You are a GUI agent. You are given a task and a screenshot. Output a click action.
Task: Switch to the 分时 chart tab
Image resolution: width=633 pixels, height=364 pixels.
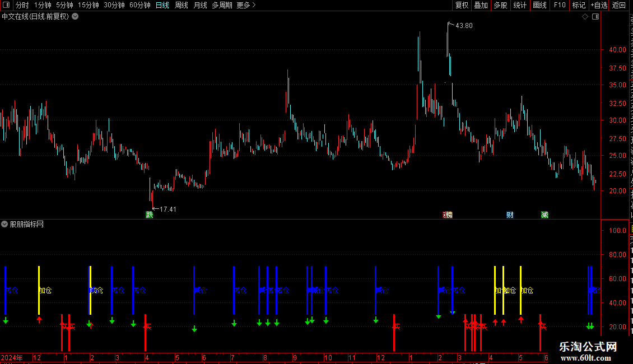pos(22,5)
